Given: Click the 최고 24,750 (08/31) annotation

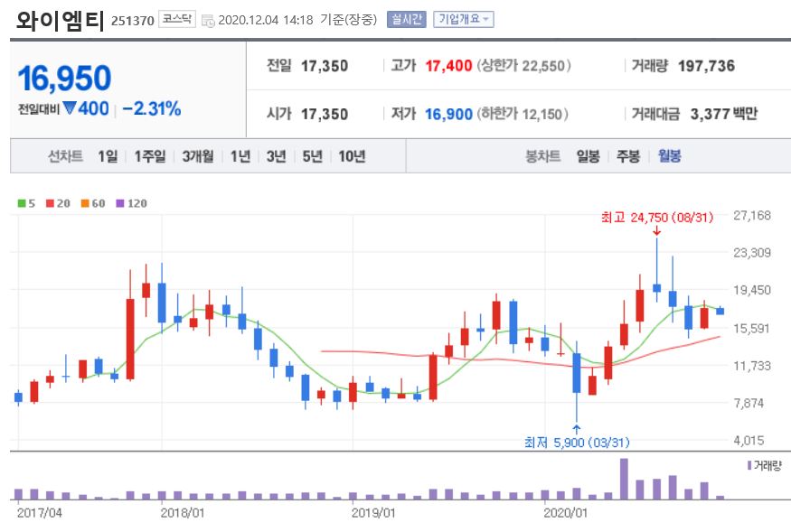Looking at the screenshot, I should (x=657, y=218).
